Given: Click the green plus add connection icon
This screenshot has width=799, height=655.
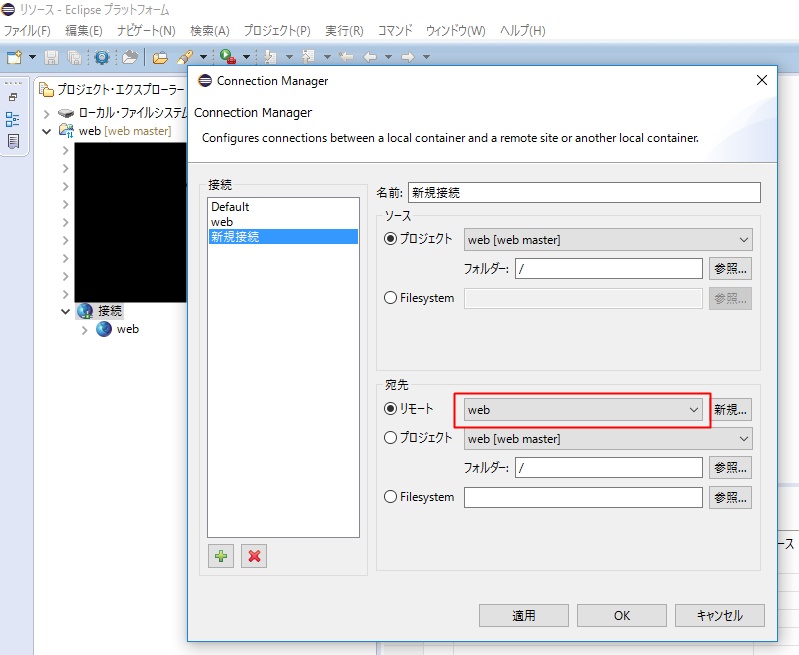Looking at the screenshot, I should pyautogui.click(x=221, y=556).
